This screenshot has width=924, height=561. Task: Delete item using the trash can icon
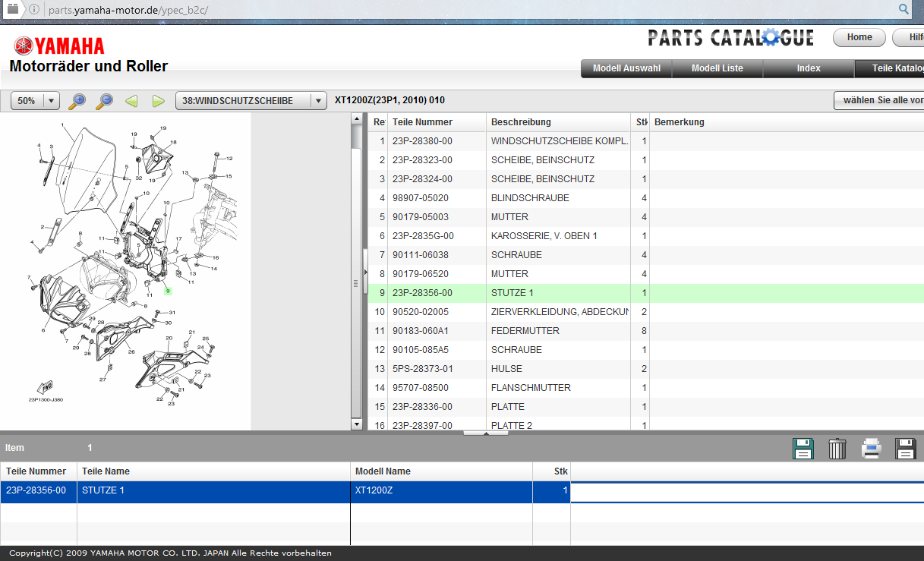837,449
